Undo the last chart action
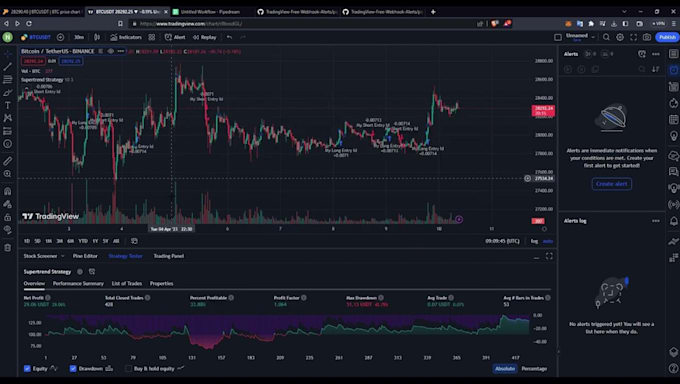The image size is (680, 384). [x=229, y=37]
